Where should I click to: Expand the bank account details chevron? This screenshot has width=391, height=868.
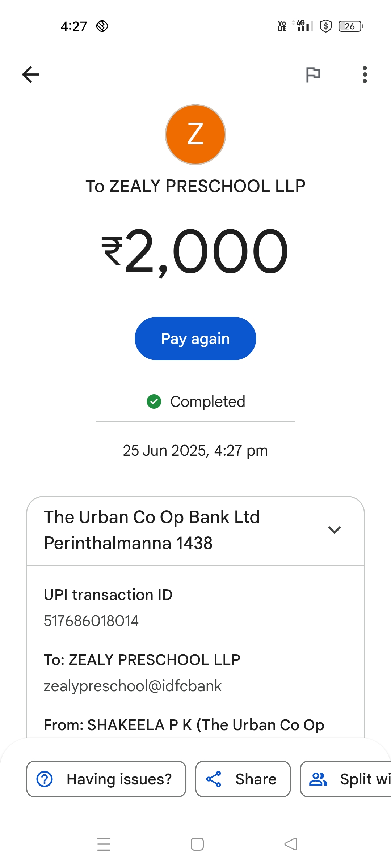334,530
